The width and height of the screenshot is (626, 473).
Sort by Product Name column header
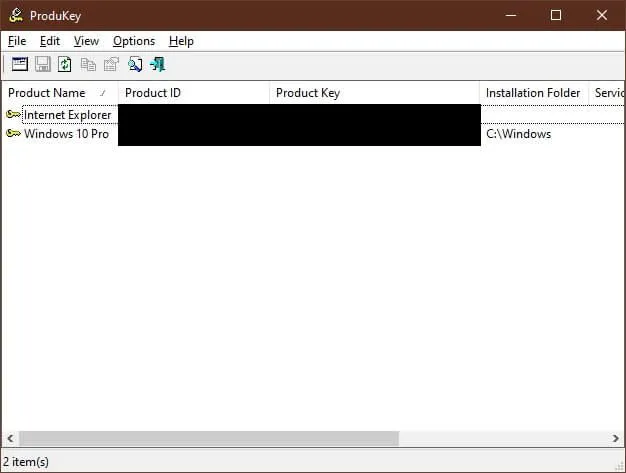60,93
